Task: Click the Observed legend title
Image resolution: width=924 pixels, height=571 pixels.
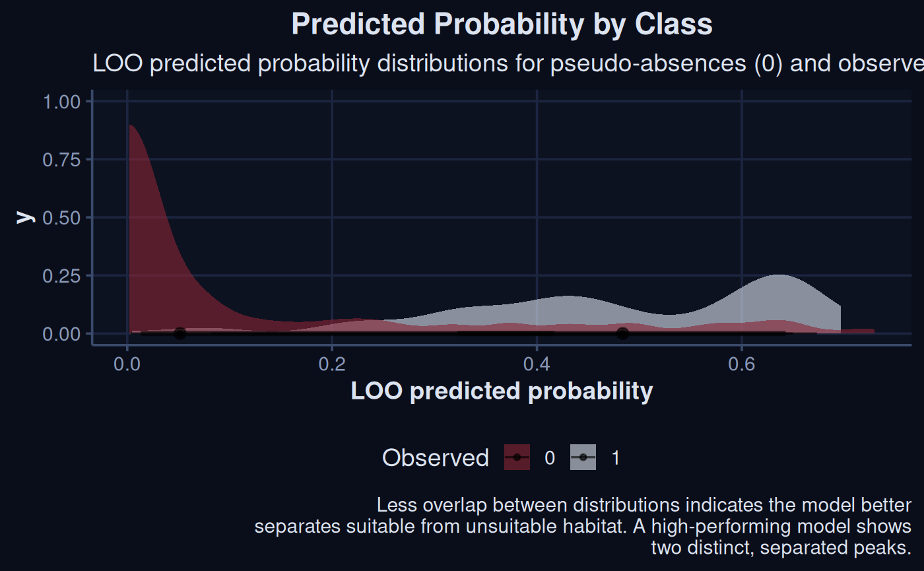Action: pos(436,457)
